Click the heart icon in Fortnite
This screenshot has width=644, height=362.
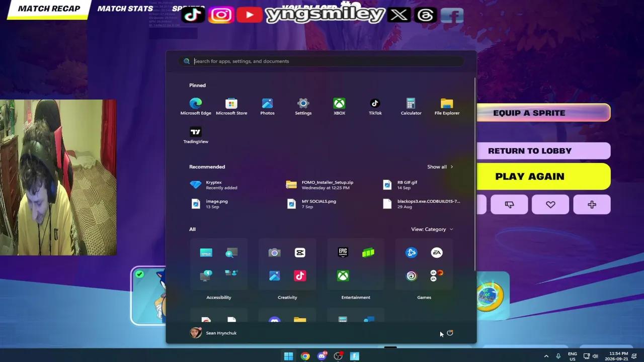[550, 205]
